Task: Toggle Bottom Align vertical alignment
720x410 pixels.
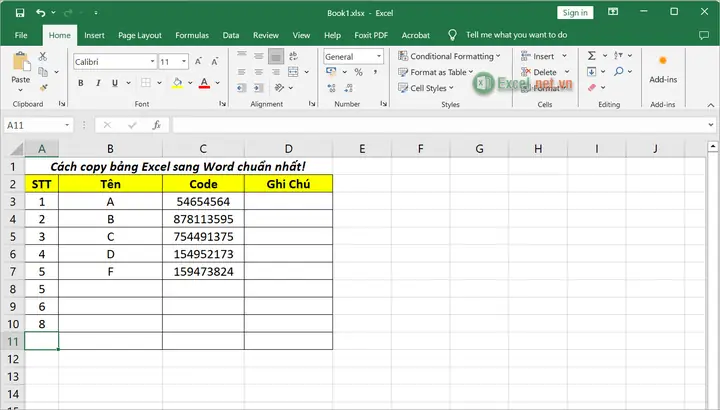Action: click(x=276, y=56)
